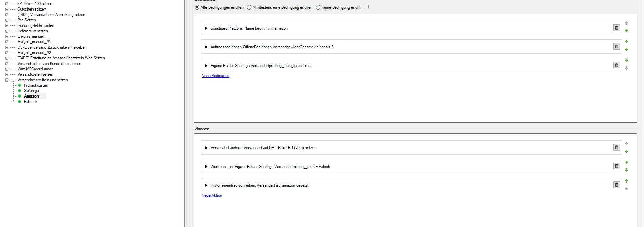
Task: Move 'Historieneintrag schreiben' action up
Action: [x=627, y=181]
